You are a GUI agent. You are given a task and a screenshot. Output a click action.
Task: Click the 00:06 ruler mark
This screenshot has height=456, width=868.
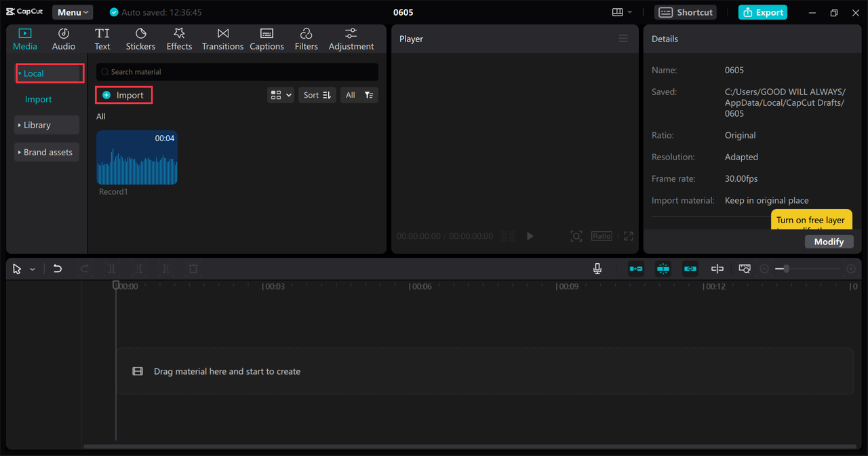coord(421,286)
